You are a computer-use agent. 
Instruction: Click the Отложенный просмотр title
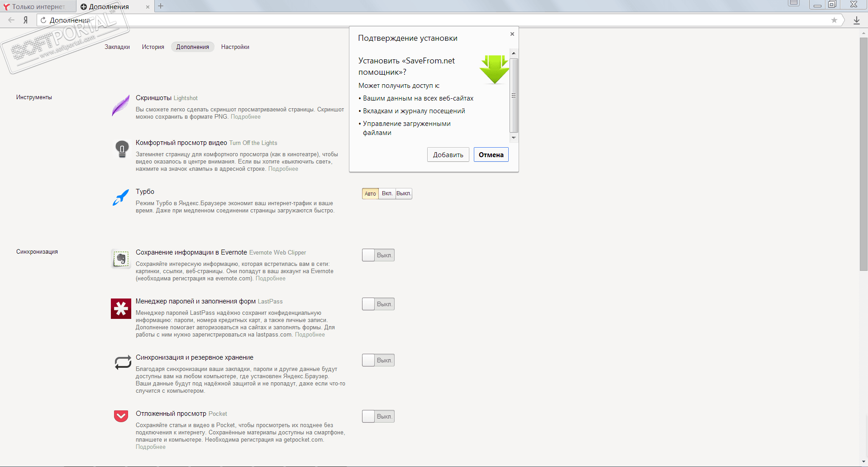pos(171,414)
